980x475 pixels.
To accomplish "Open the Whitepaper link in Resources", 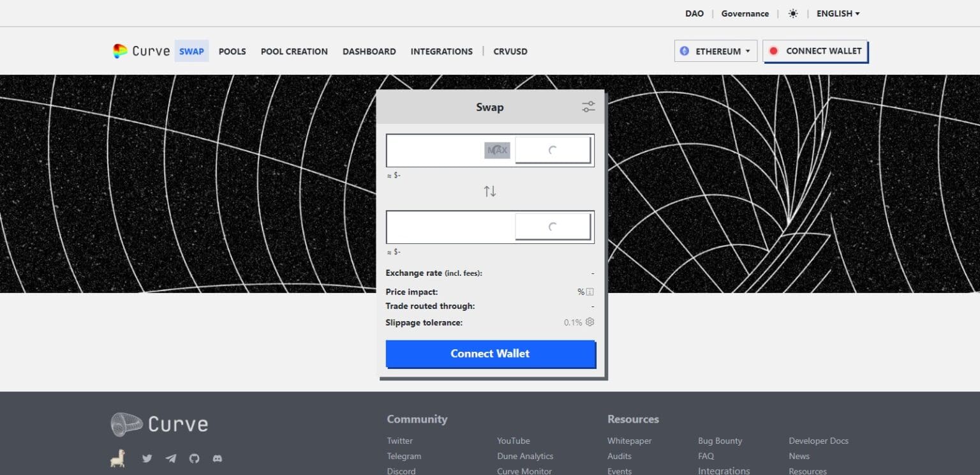I will (x=629, y=441).
